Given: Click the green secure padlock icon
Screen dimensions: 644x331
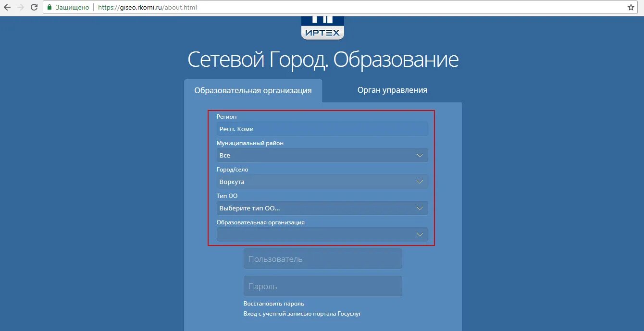Looking at the screenshot, I should tap(49, 7).
